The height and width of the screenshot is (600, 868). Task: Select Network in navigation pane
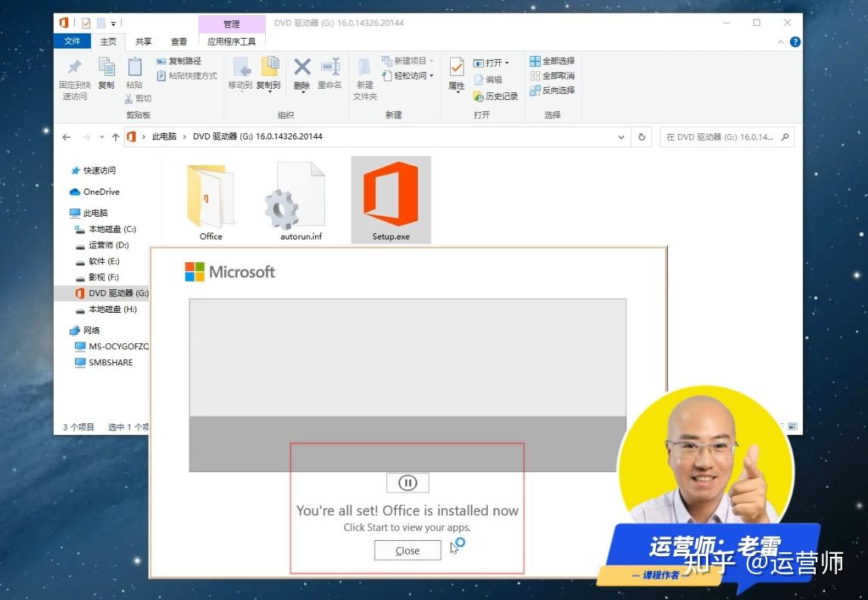point(86,330)
